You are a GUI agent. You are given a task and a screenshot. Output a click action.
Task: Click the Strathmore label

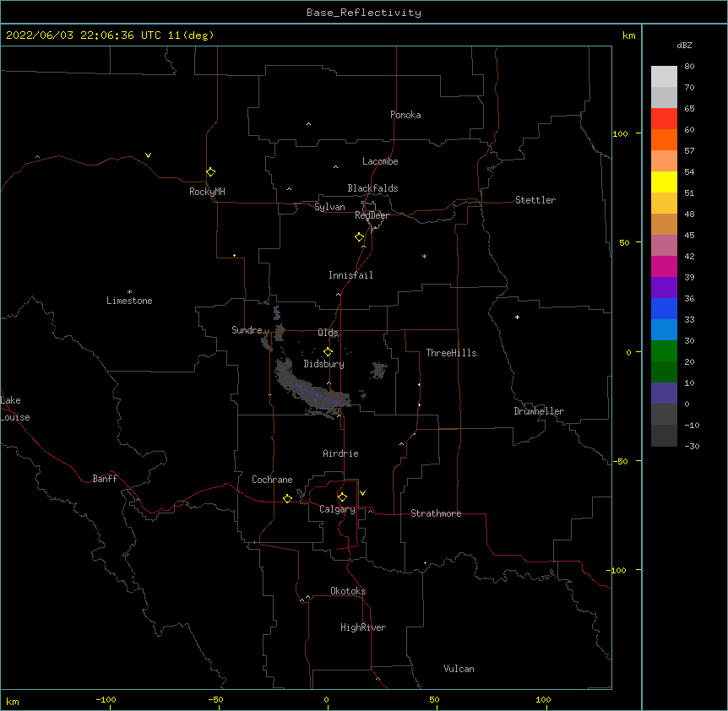(436, 513)
